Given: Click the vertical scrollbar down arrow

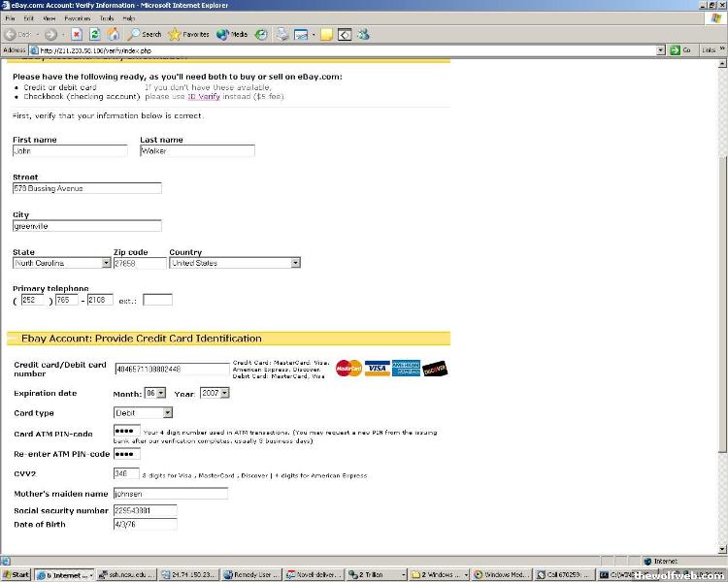Looking at the screenshot, I should [x=722, y=549].
